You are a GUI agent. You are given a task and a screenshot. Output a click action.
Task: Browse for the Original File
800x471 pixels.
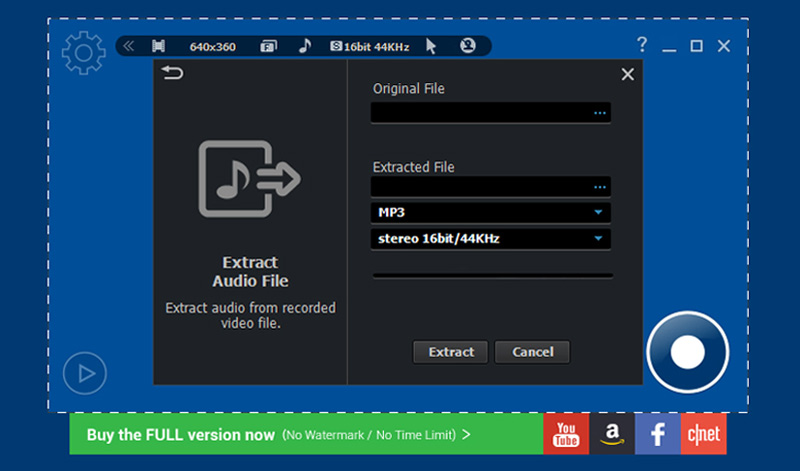[x=600, y=113]
